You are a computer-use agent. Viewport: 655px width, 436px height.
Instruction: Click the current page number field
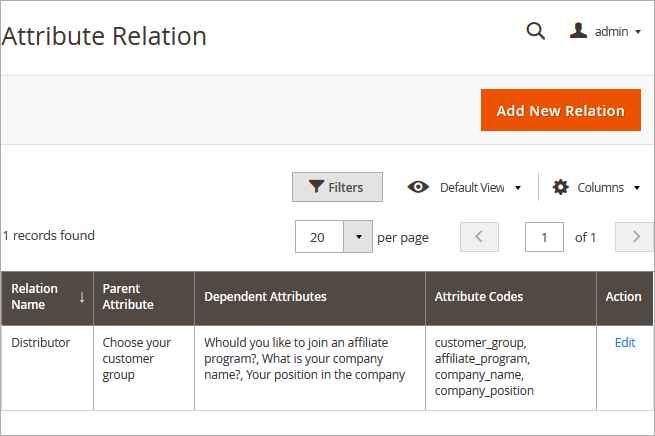(x=544, y=237)
